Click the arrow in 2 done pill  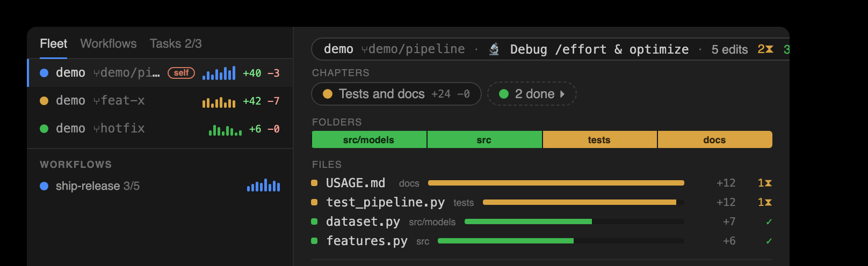coord(562,94)
